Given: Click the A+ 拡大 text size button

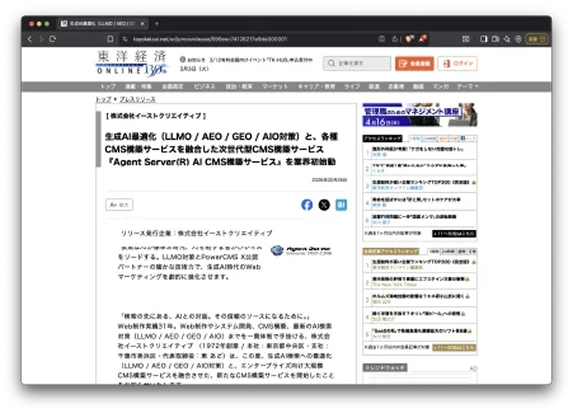Looking at the screenshot, I should tap(119, 205).
